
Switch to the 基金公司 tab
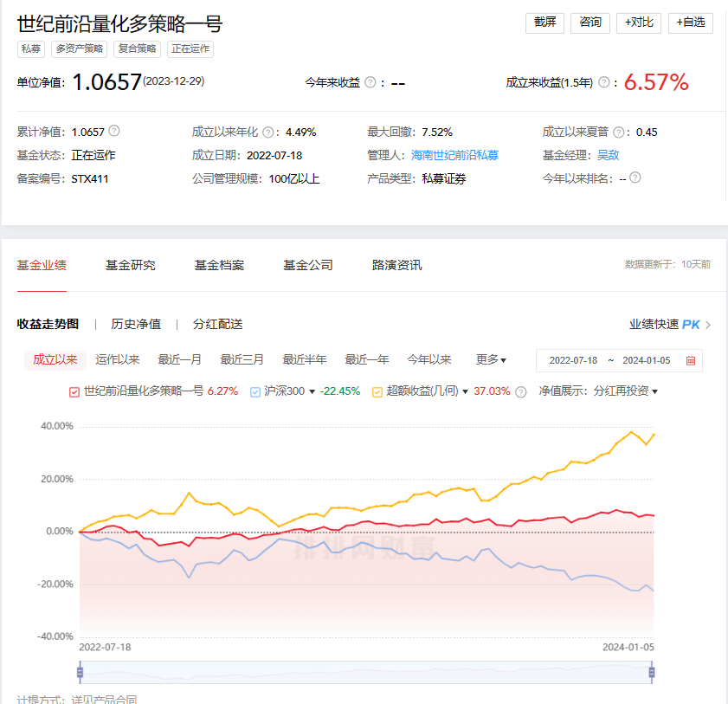(308, 265)
